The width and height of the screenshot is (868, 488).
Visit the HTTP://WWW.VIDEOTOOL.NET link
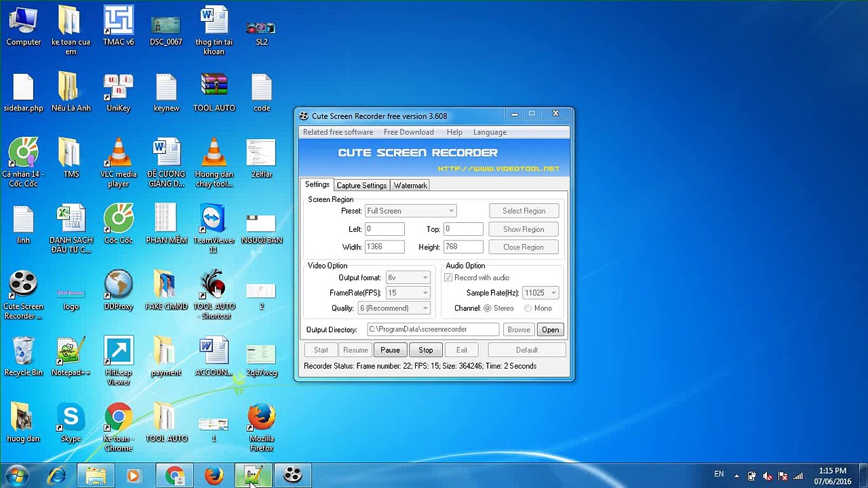click(x=498, y=169)
